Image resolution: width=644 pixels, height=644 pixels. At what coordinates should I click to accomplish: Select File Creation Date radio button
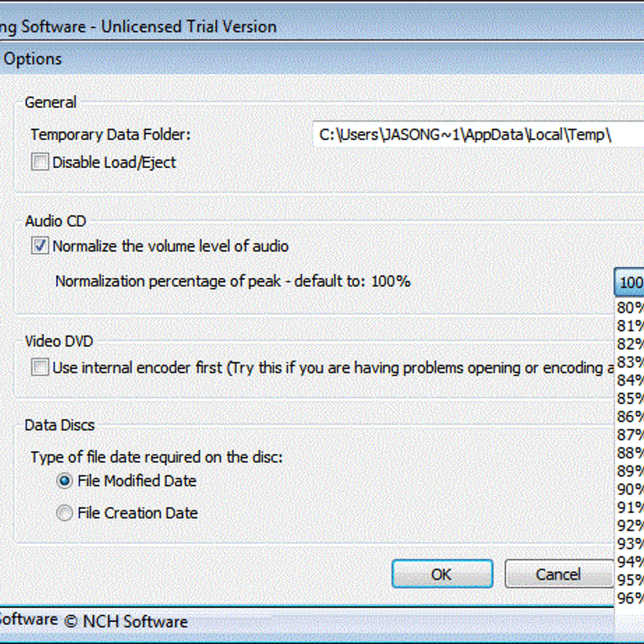(x=64, y=513)
